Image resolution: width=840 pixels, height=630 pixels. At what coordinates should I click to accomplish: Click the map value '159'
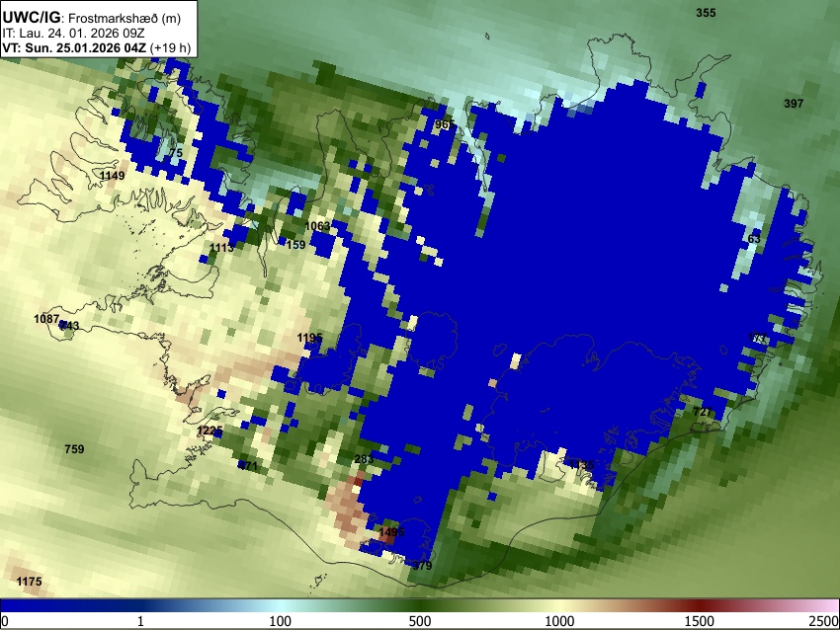pos(295,245)
